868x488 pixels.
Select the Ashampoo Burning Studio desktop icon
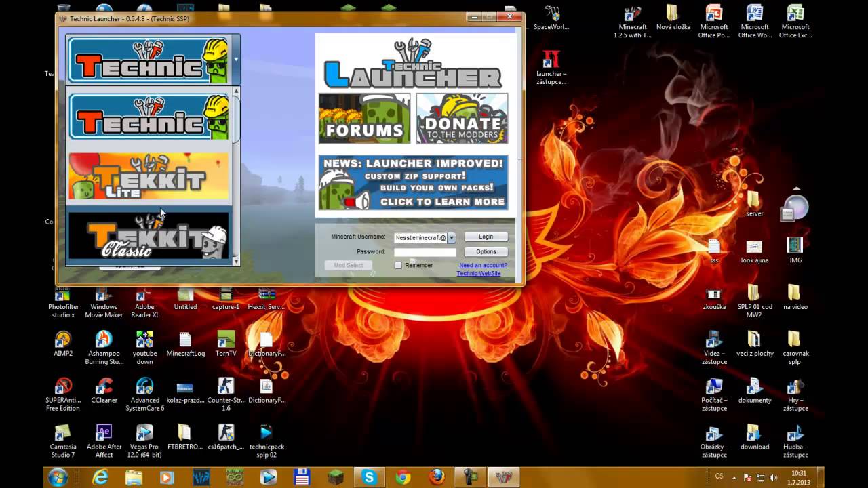click(x=104, y=348)
